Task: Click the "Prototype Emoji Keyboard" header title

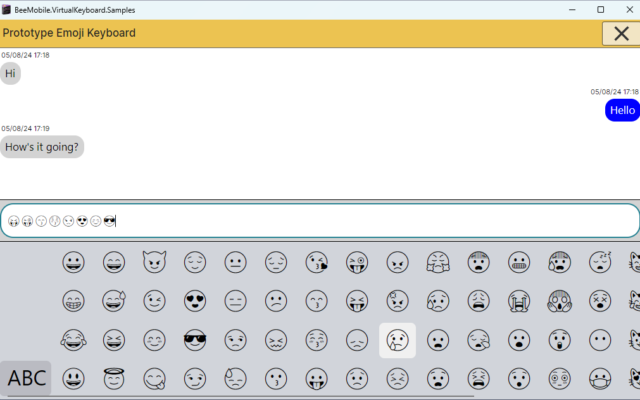Action: [x=69, y=33]
